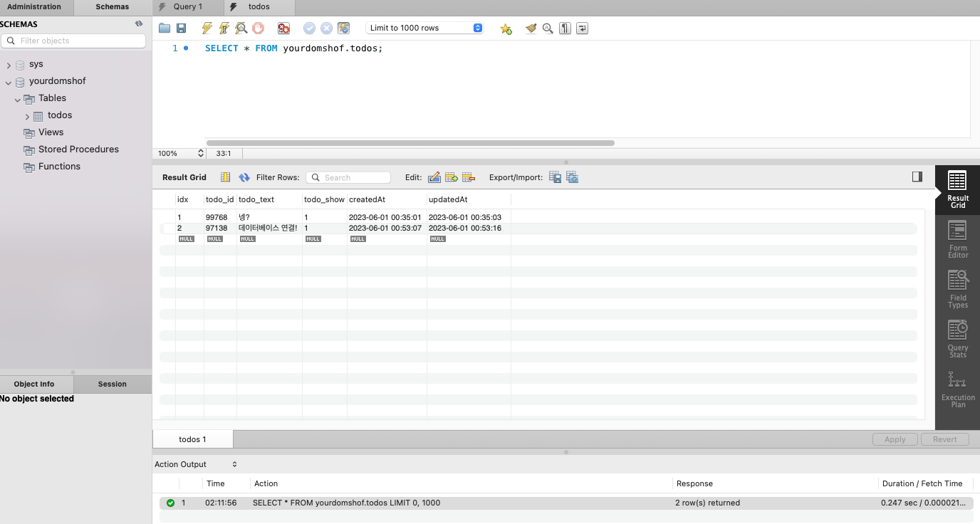Screen dimensions: 980x524
Task: Export the recordset to a file
Action: 555,177
